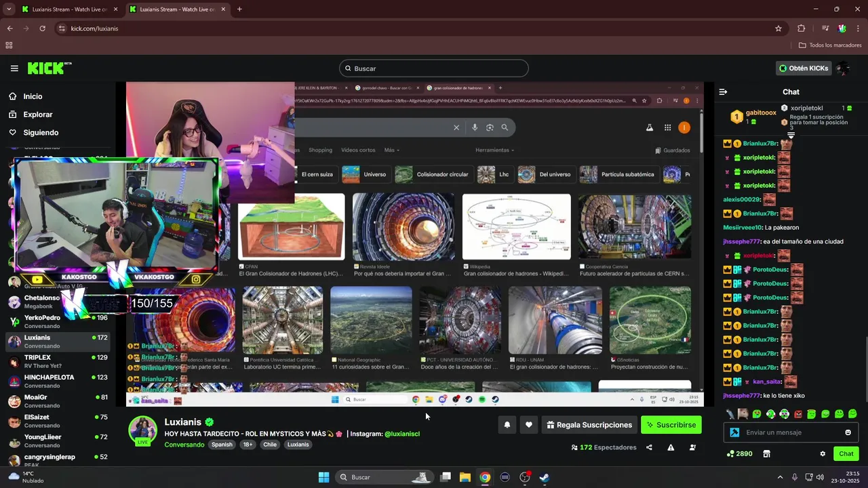
Task: Click the volume icon in system tray
Action: coord(820,477)
